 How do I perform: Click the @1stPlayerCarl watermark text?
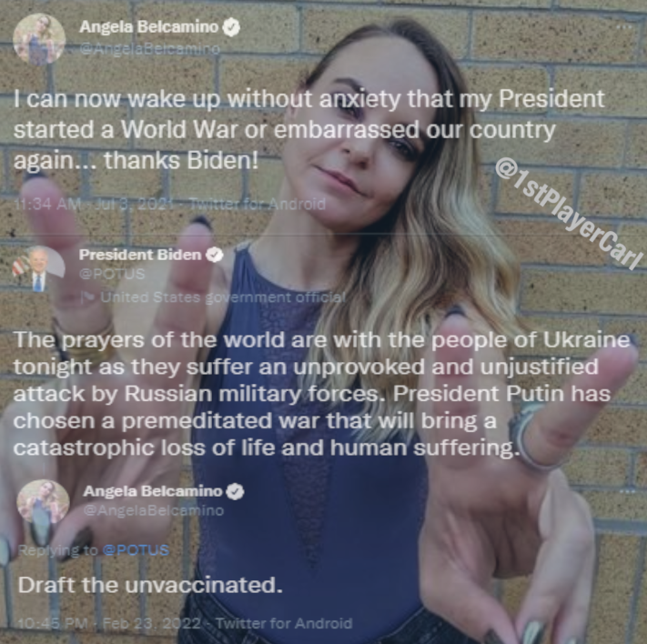point(570,213)
